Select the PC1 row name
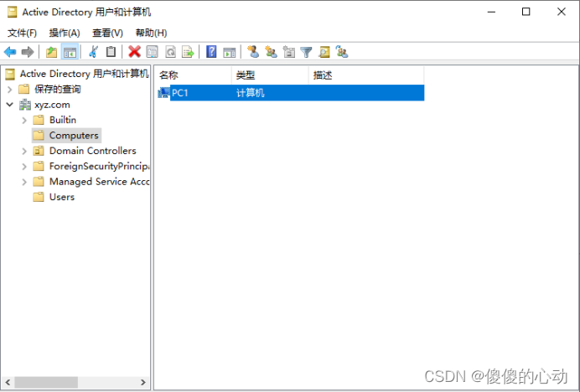 click(179, 93)
